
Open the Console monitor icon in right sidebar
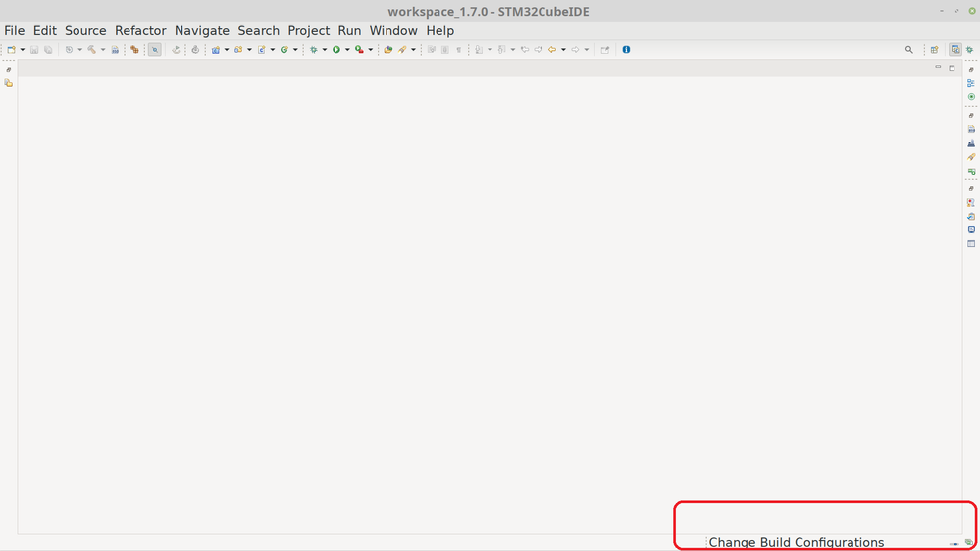pos(970,229)
